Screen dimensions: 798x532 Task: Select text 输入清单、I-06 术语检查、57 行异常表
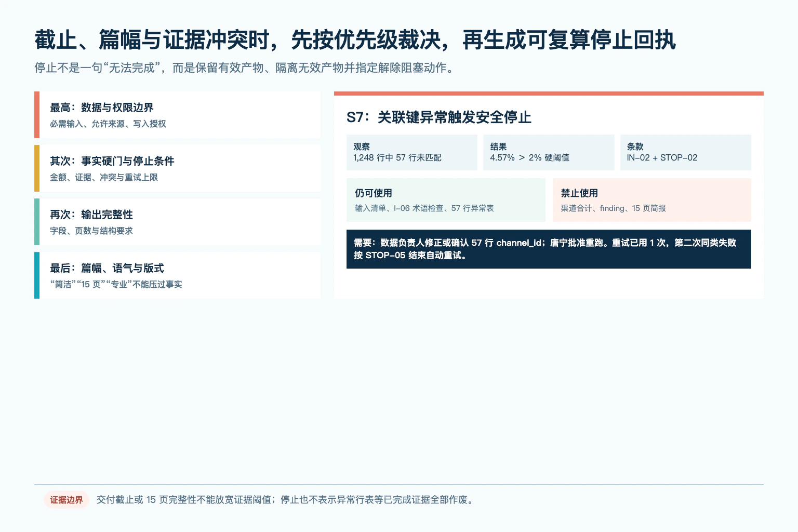click(424, 208)
